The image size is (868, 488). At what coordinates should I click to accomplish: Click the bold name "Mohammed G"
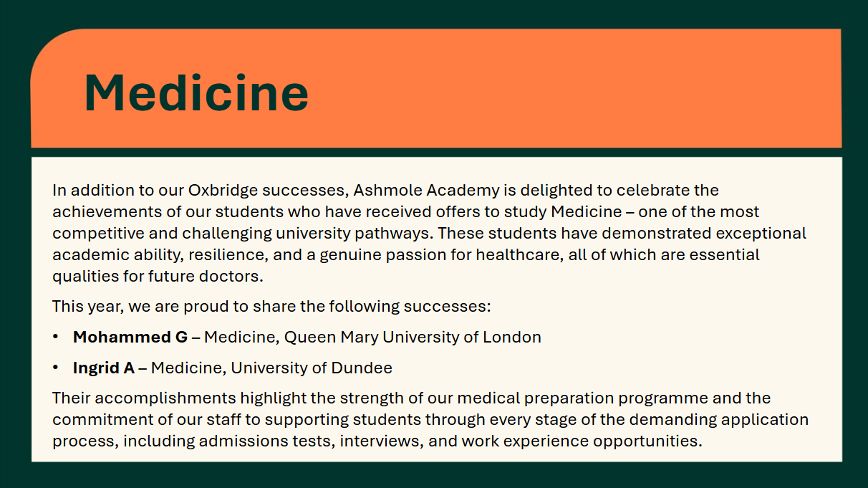click(x=130, y=337)
